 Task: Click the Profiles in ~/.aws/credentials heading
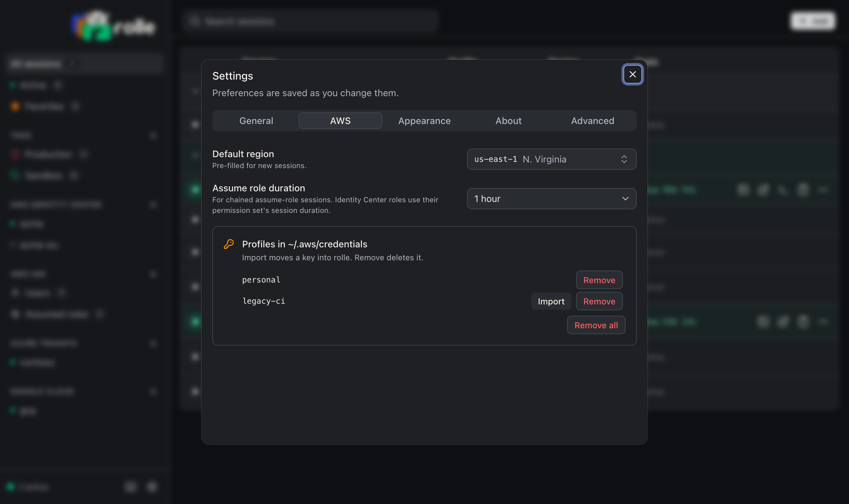304,244
